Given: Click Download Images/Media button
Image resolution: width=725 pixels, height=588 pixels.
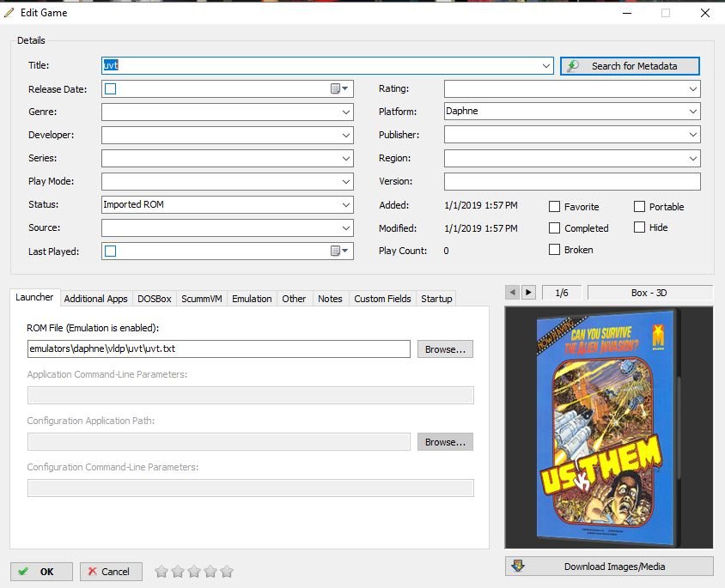Looking at the screenshot, I should click(x=609, y=567).
